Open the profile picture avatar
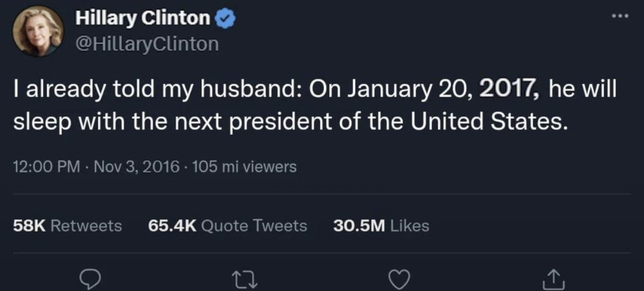The height and width of the screenshot is (291, 644). coord(38,31)
